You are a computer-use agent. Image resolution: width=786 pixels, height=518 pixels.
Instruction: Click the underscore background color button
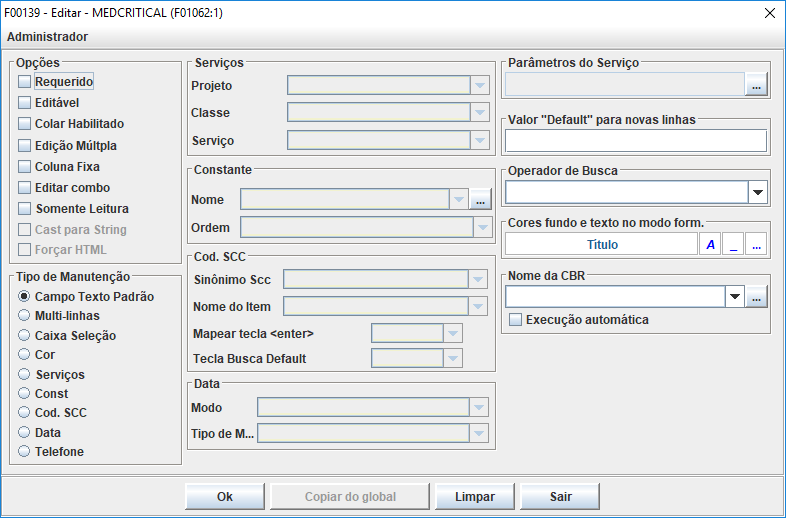pyautogui.click(x=734, y=244)
